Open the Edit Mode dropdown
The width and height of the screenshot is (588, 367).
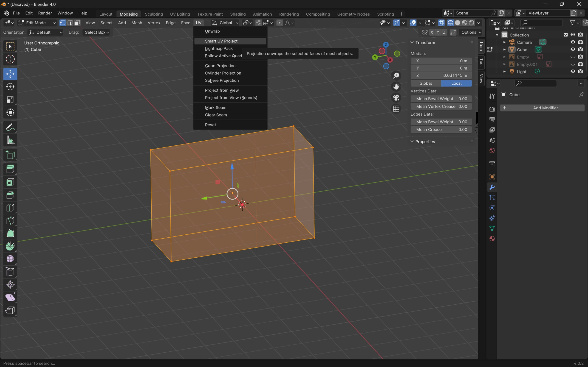tap(37, 23)
